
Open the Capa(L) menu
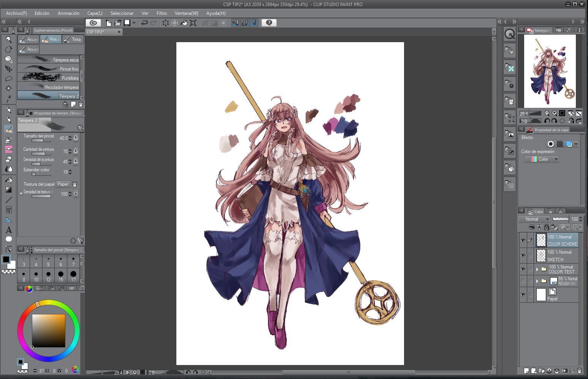95,13
